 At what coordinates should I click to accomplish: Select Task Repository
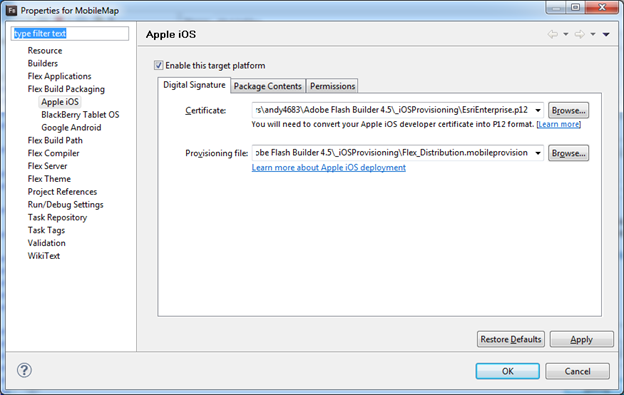coord(57,217)
